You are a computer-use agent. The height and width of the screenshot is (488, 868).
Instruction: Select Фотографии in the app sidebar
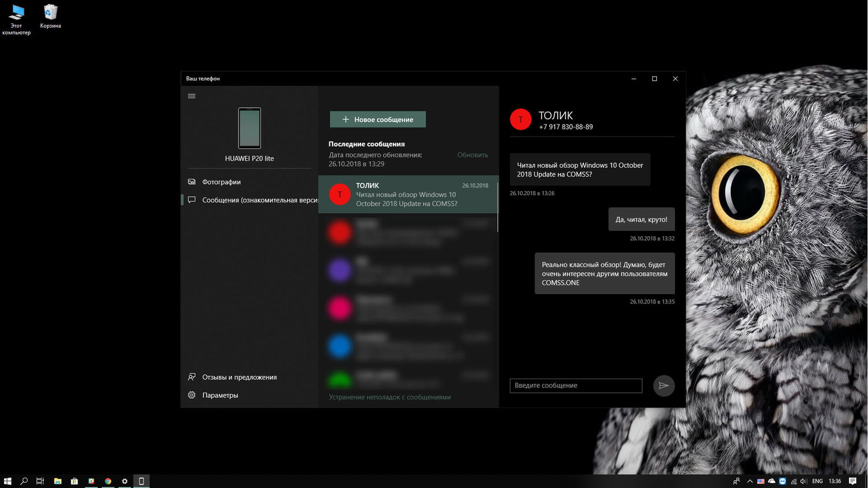(x=222, y=182)
